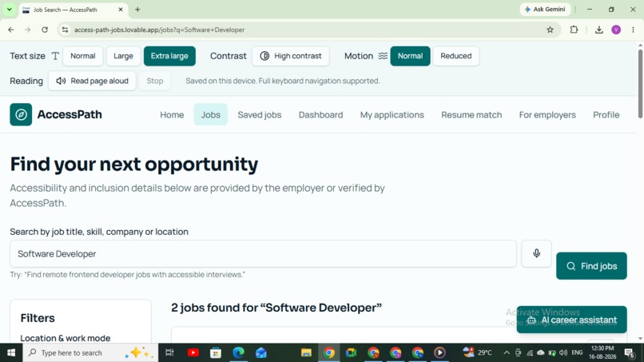Set Motion to Reduced
Image resolution: width=644 pixels, height=362 pixels.
click(456, 56)
